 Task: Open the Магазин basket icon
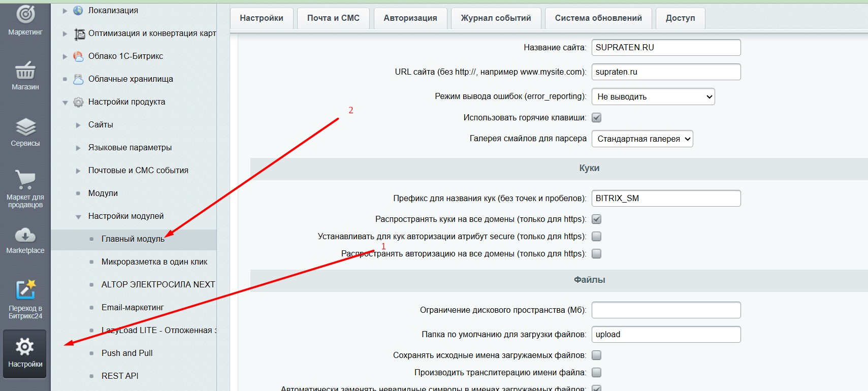click(25, 71)
